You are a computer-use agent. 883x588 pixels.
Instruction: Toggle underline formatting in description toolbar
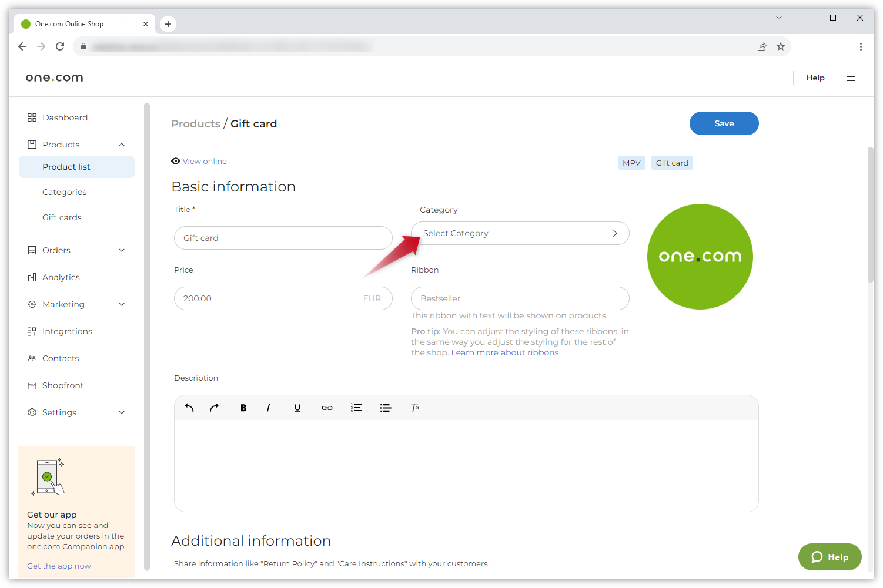[x=297, y=408]
